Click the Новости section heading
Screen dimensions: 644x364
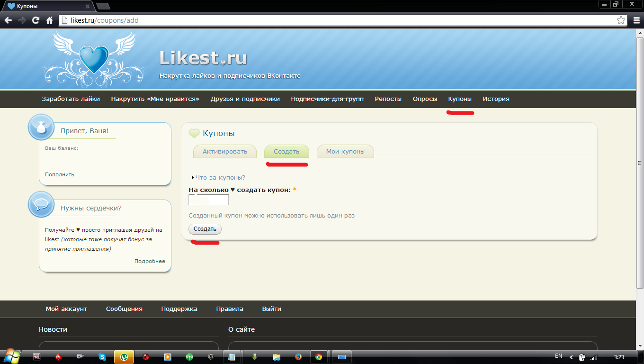click(x=53, y=329)
